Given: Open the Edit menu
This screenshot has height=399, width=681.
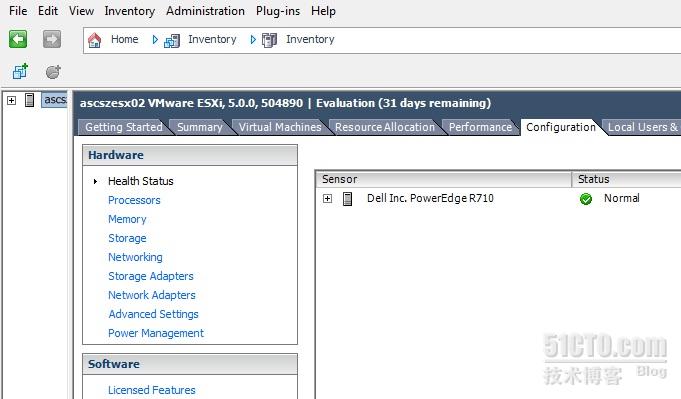Looking at the screenshot, I should point(48,11).
